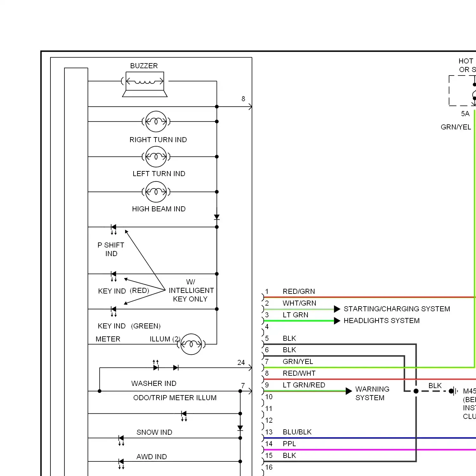Click pin 13 BLU/BLK wire label
476x476 pixels.
[x=297, y=432]
